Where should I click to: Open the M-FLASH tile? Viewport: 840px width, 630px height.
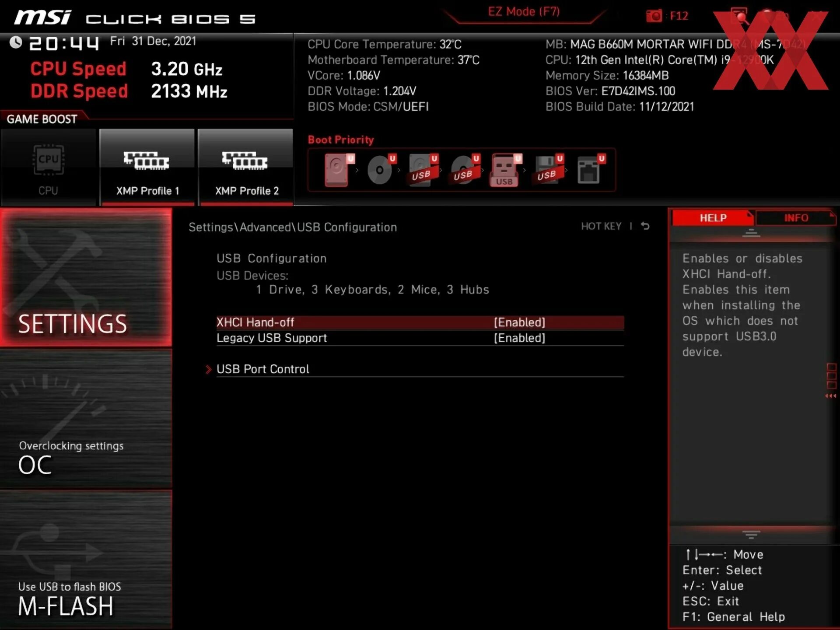pos(86,560)
